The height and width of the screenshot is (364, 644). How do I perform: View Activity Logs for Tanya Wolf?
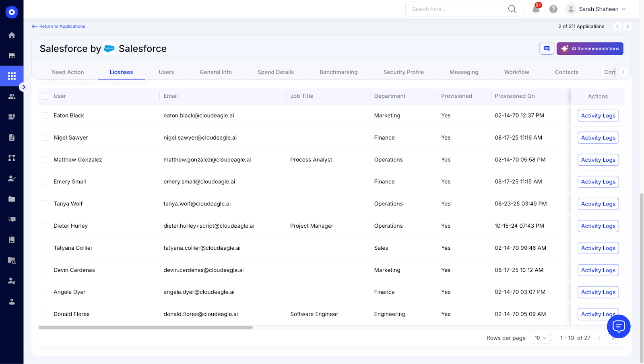point(598,204)
